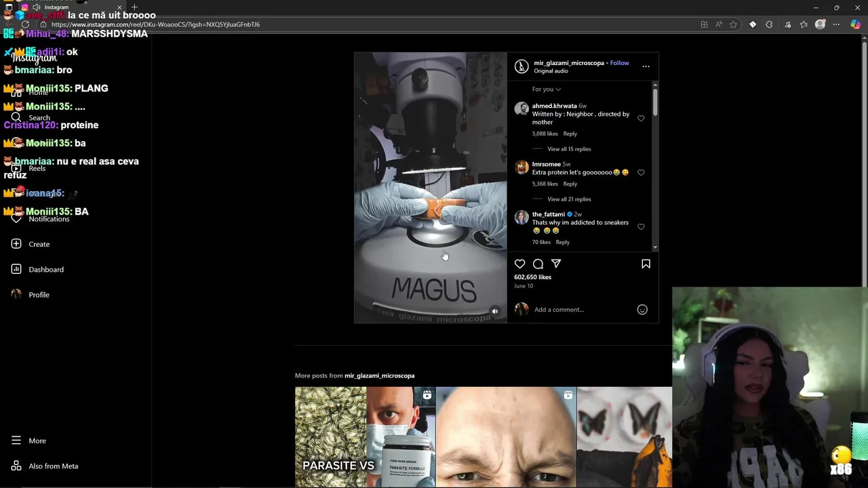Viewport: 868px width, 488px height.
Task: Select the Instagram browser tab
Action: point(71,7)
